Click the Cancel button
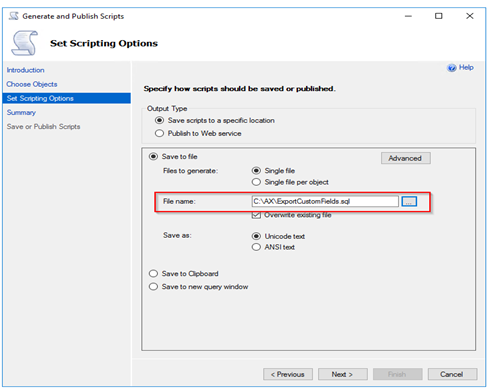This screenshot has height=392, width=497. click(x=452, y=374)
